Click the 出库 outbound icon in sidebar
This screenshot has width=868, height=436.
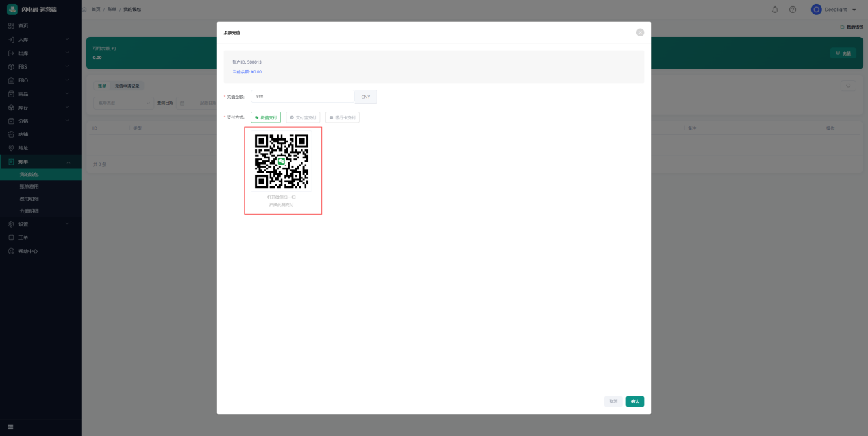click(x=11, y=53)
